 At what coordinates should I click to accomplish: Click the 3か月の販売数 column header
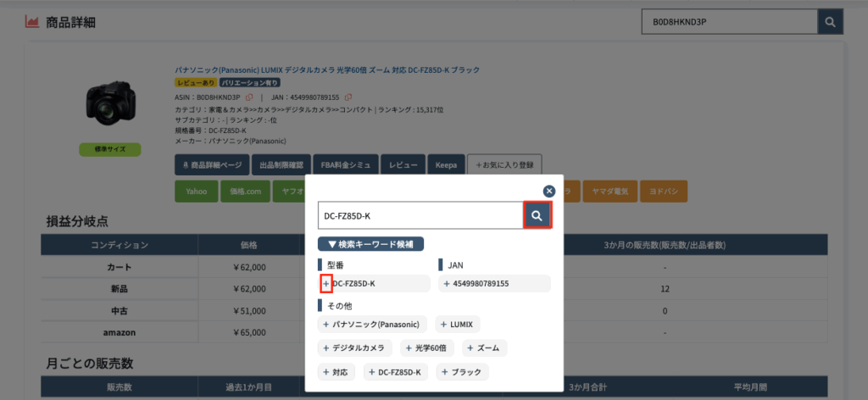tap(665, 245)
